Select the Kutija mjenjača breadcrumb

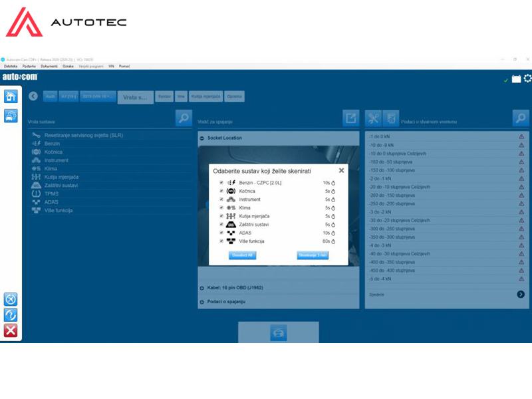coord(205,96)
